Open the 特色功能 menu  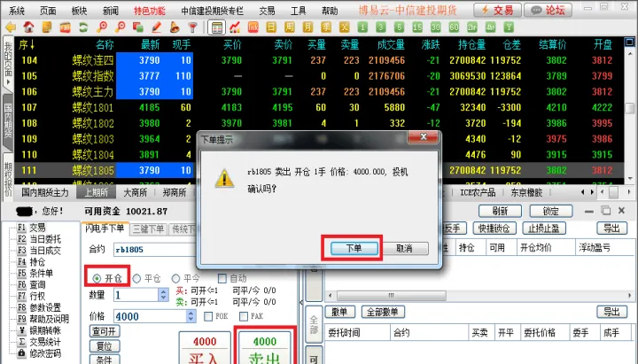point(150,11)
